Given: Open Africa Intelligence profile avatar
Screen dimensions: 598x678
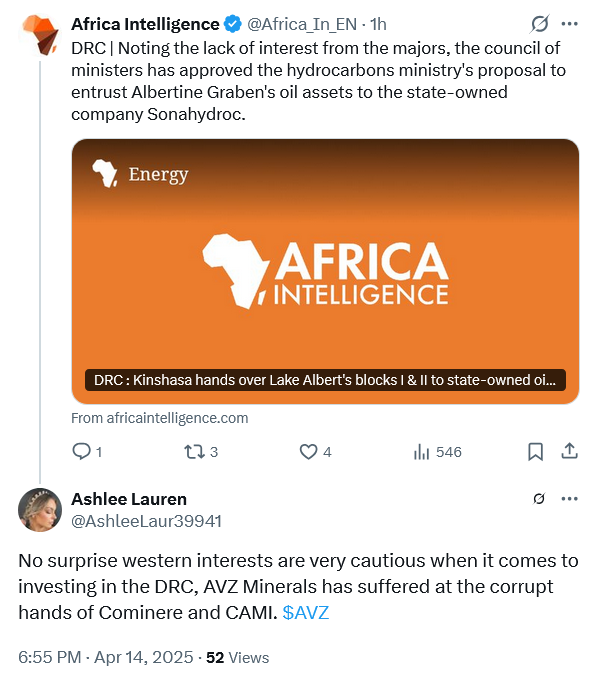Looking at the screenshot, I should [x=40, y=35].
